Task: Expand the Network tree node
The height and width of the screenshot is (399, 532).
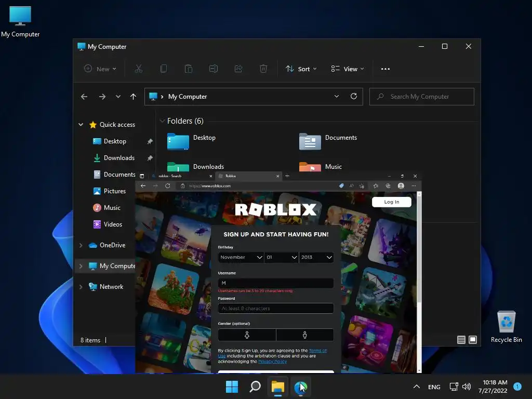Action: [x=81, y=287]
